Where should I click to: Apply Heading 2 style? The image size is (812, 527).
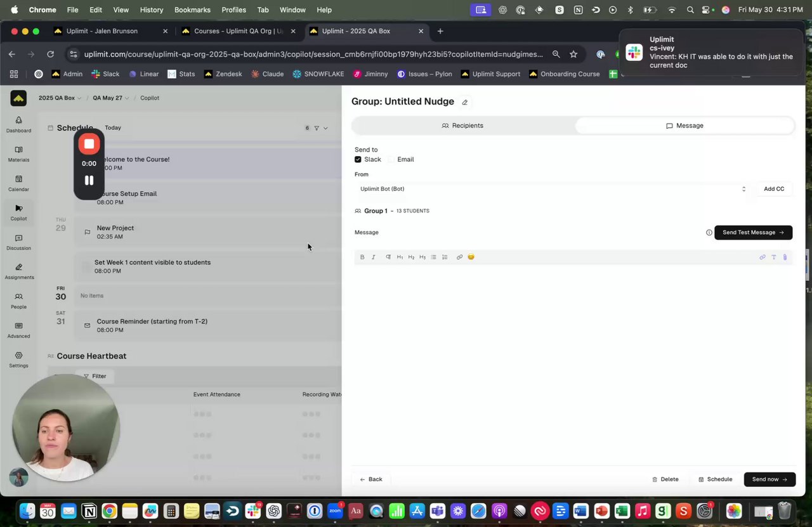411,257
